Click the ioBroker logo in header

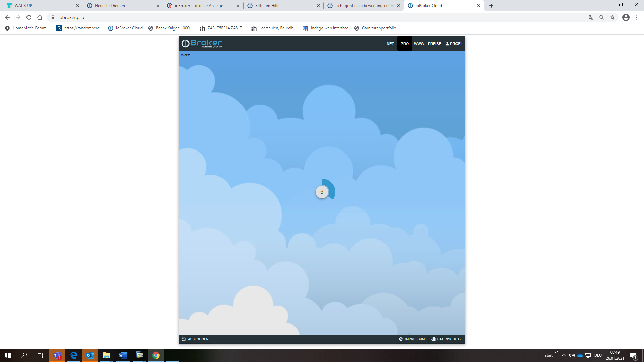tap(202, 44)
